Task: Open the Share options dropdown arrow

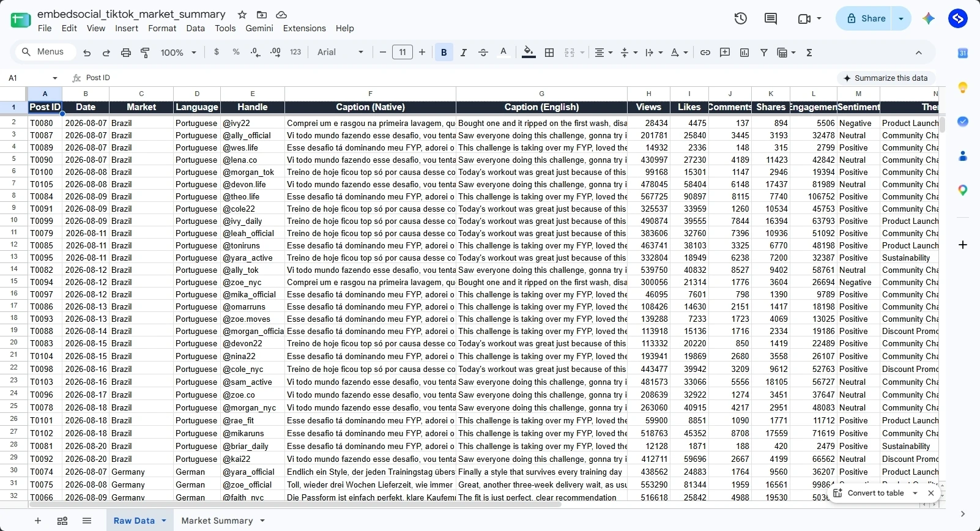Action: (901, 18)
